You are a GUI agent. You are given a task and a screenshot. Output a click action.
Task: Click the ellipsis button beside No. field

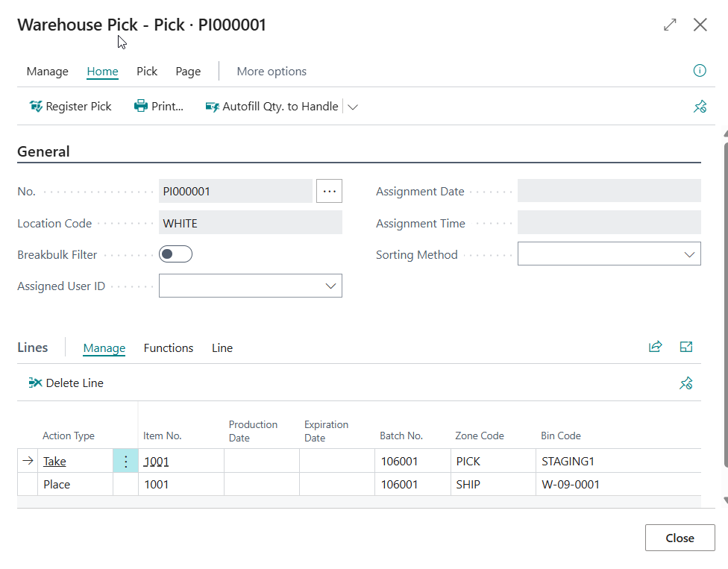[x=329, y=191]
